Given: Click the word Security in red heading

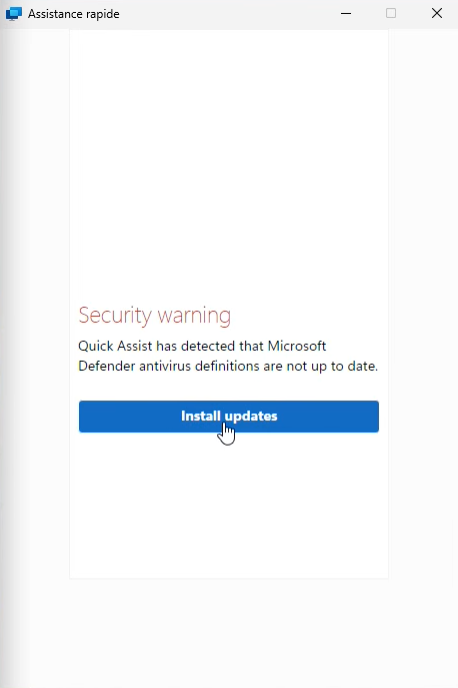Looking at the screenshot, I should pos(115,315).
